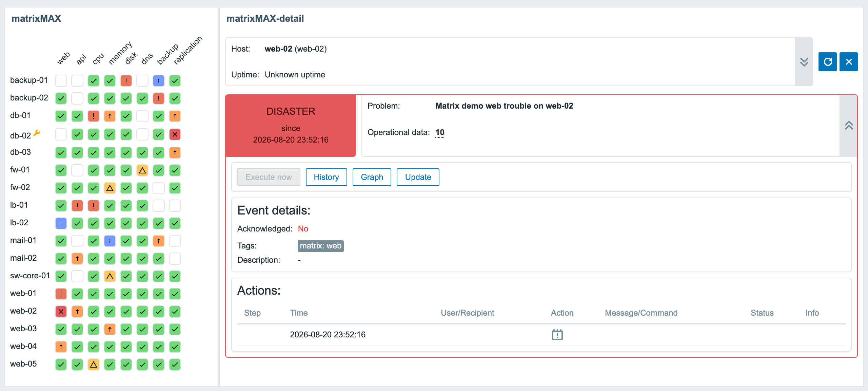Select the orange arrow cell for db-01 replication
This screenshot has width=868, height=391.
click(x=175, y=116)
